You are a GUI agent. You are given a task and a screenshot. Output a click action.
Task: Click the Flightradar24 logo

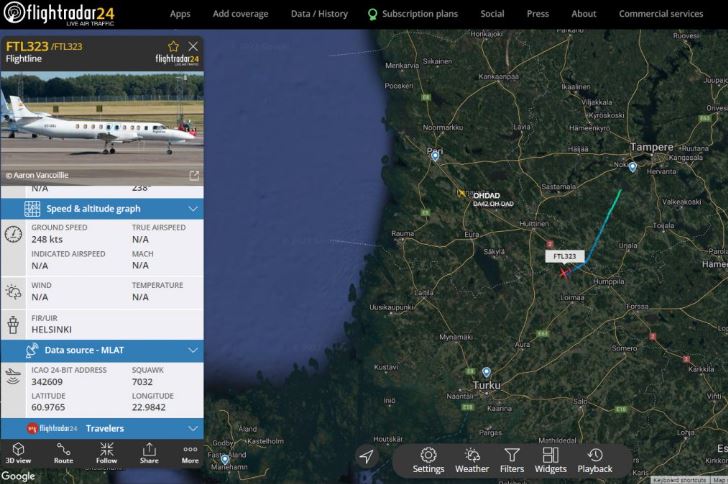click(x=59, y=13)
